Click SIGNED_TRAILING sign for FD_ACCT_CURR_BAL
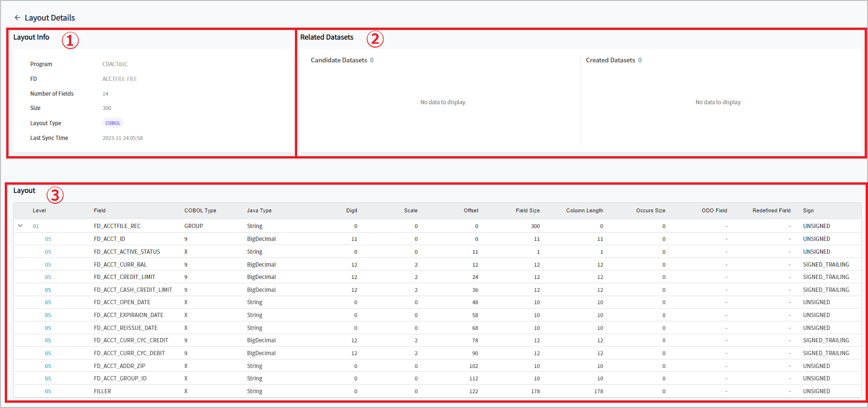868x408 pixels. click(x=826, y=265)
